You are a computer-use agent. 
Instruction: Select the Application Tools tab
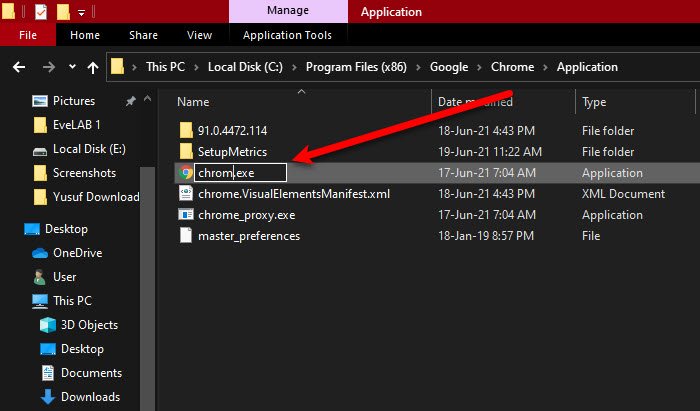pos(288,35)
